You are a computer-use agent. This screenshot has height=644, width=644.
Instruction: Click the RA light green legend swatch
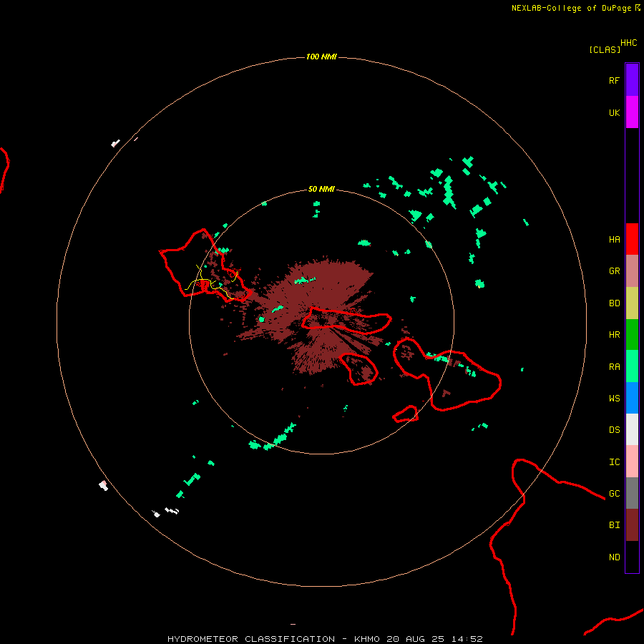tap(632, 366)
